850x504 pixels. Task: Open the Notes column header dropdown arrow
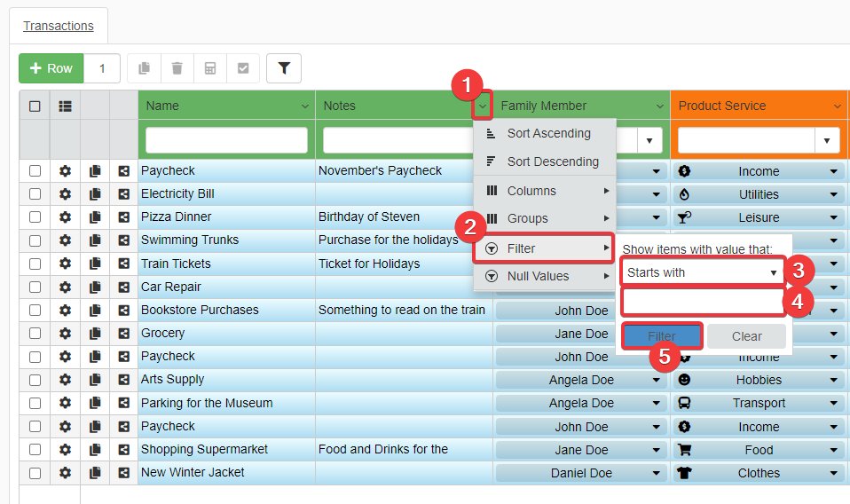[x=483, y=106]
